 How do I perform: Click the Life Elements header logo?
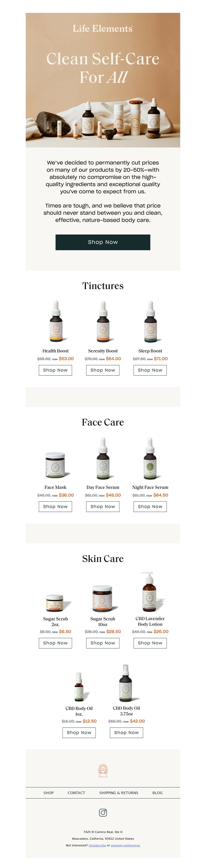click(x=103, y=28)
